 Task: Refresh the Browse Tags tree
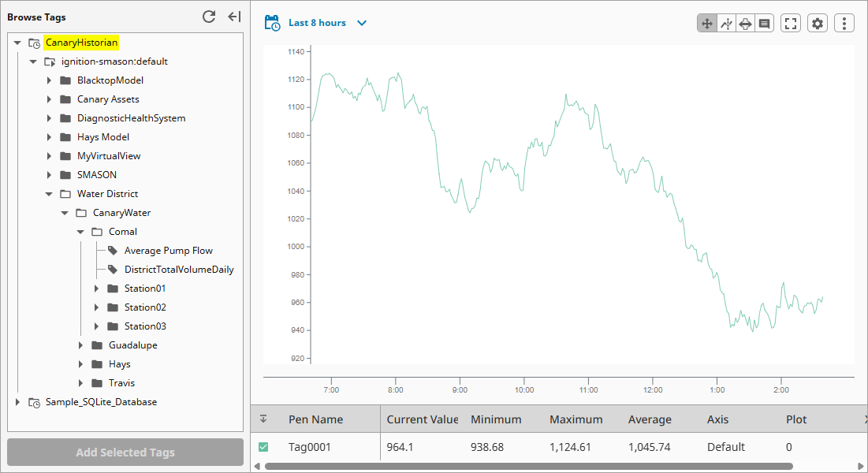click(x=209, y=17)
